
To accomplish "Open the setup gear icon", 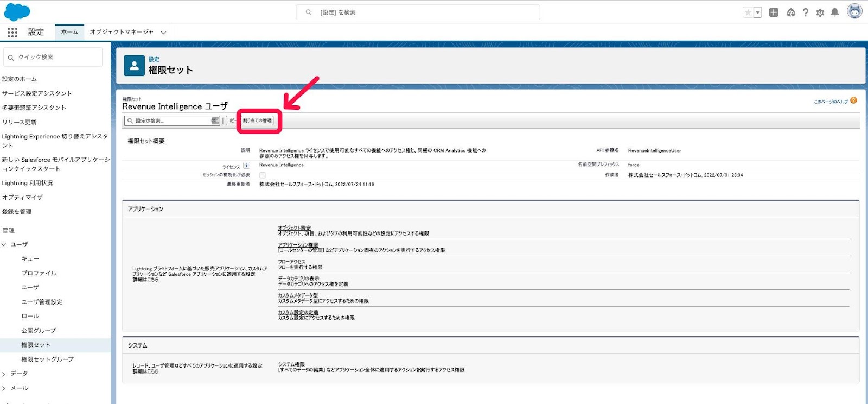I will [820, 12].
